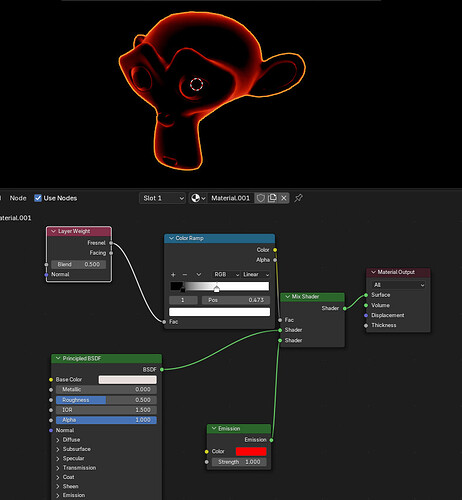Click the Emission node output socket

coord(271,440)
